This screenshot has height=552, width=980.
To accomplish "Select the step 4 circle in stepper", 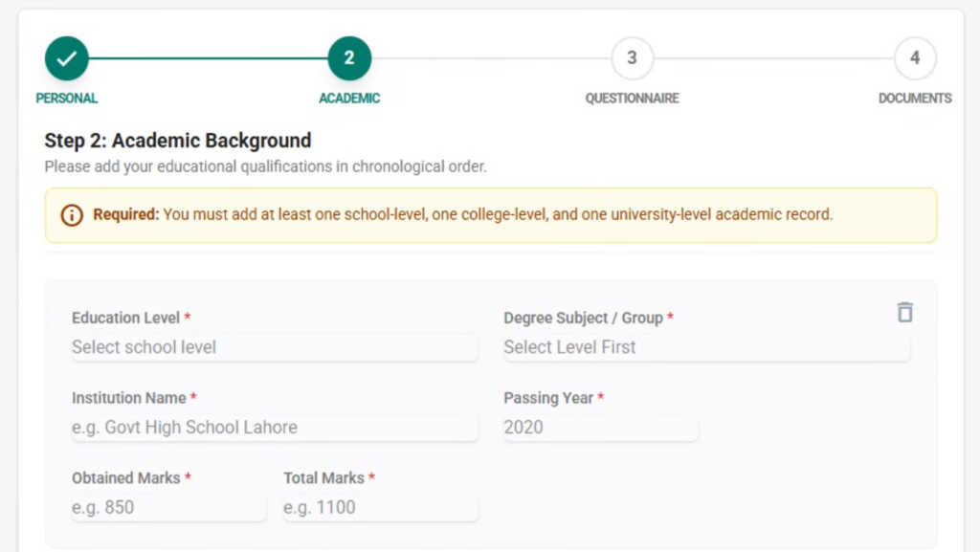I will click(x=915, y=58).
